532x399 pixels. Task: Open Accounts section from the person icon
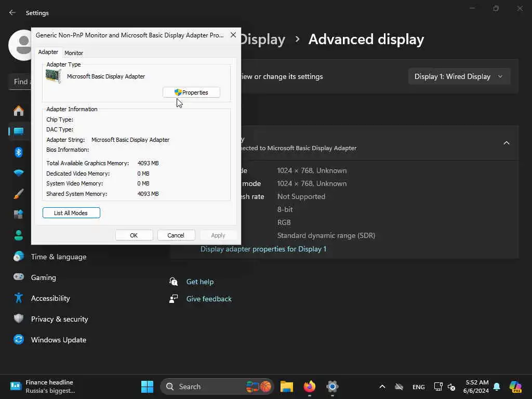(19, 235)
